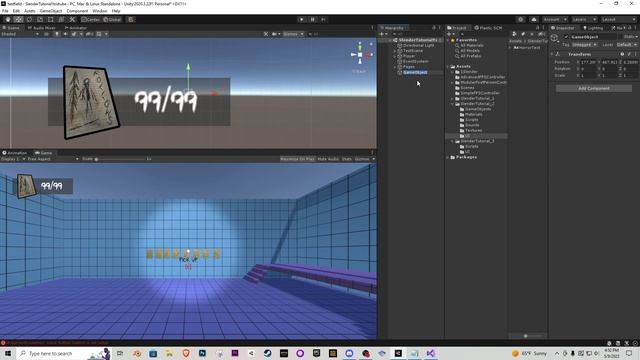
Task: Select the HorrorText font asset
Action: tap(527, 48)
